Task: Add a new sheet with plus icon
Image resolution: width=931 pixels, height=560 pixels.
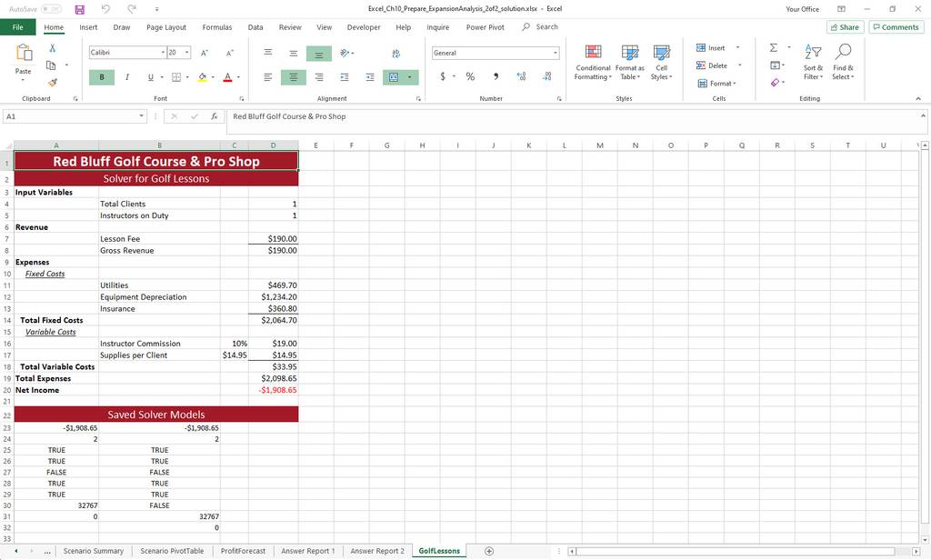Action: pos(488,551)
